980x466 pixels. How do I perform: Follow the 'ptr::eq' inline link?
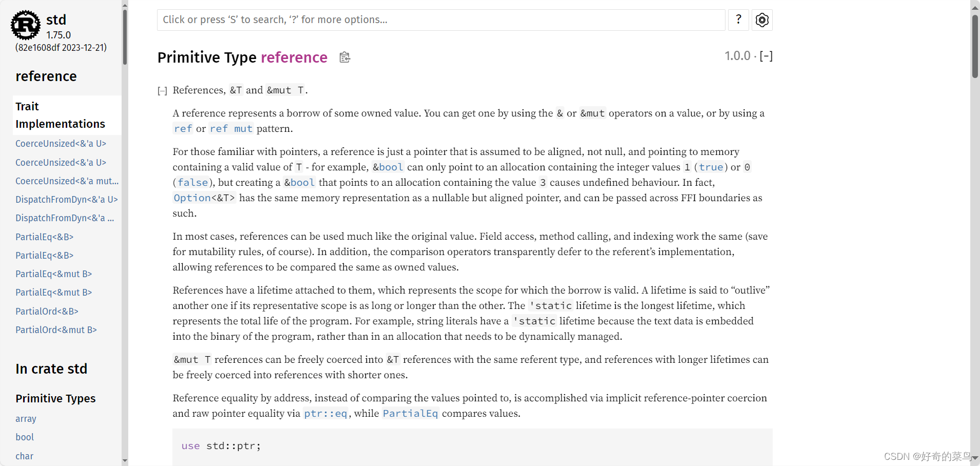coord(325,413)
